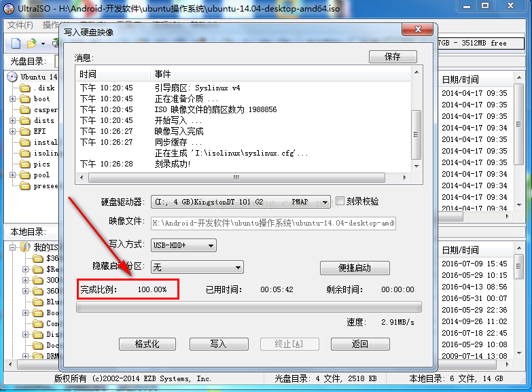Expand the $Re folder in local tree
The width and height of the screenshot is (532, 392).
point(25,269)
